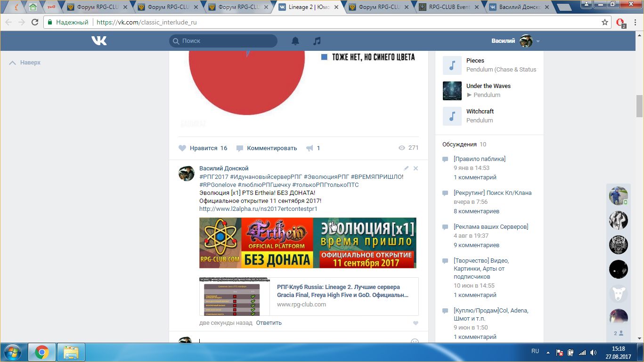Open the post views count 271

408,148
